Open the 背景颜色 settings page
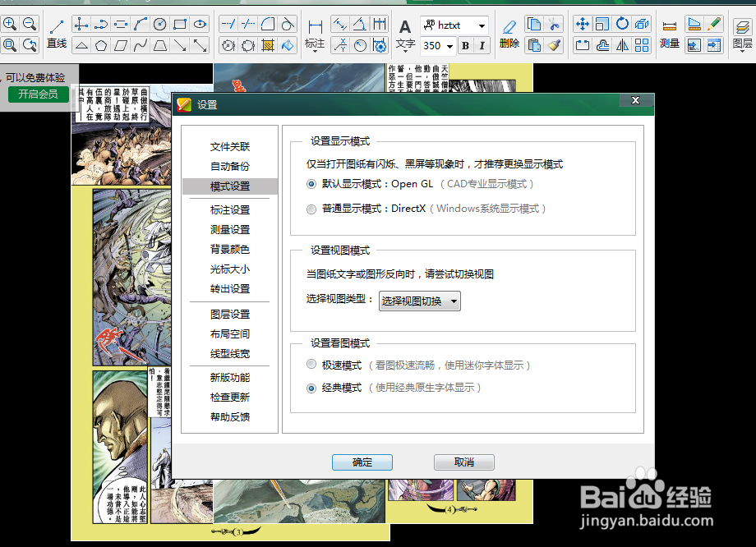This screenshot has height=547, width=756. click(x=230, y=249)
